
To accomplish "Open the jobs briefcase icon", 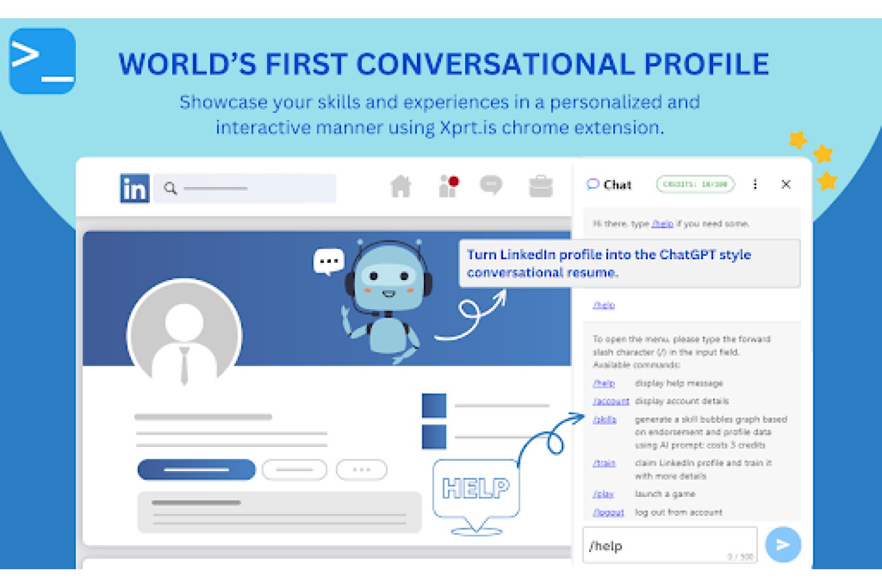I will coord(540,186).
